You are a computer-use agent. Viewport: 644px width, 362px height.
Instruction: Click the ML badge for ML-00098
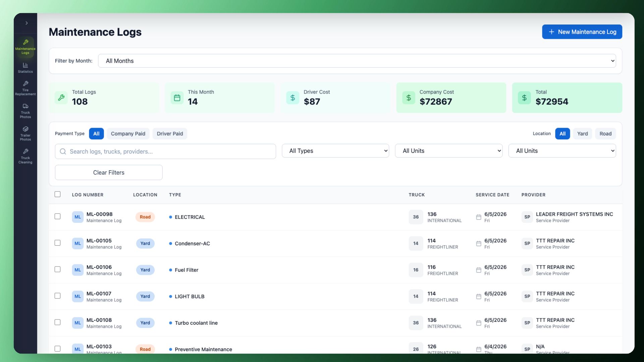pyautogui.click(x=77, y=217)
